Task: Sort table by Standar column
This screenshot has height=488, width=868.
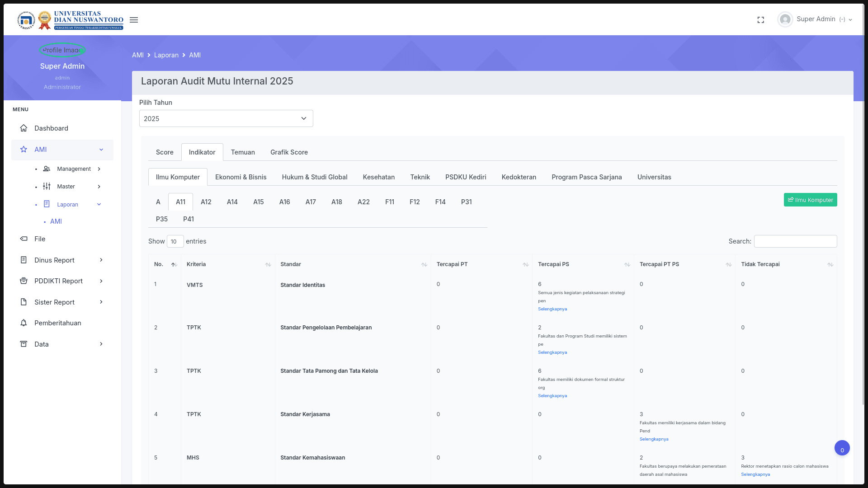Action: [x=424, y=265]
